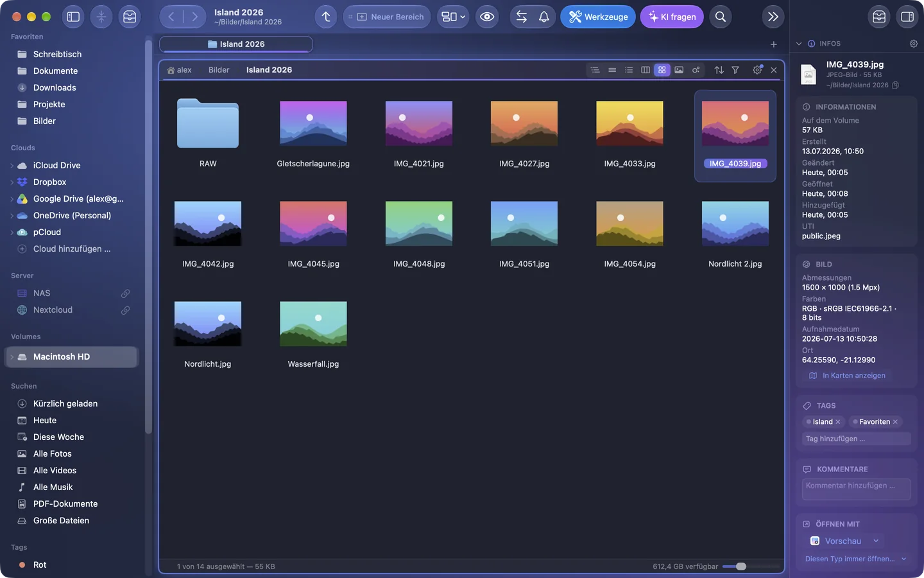
Task: Open search with the magnifying glass icon
Action: 721,17
